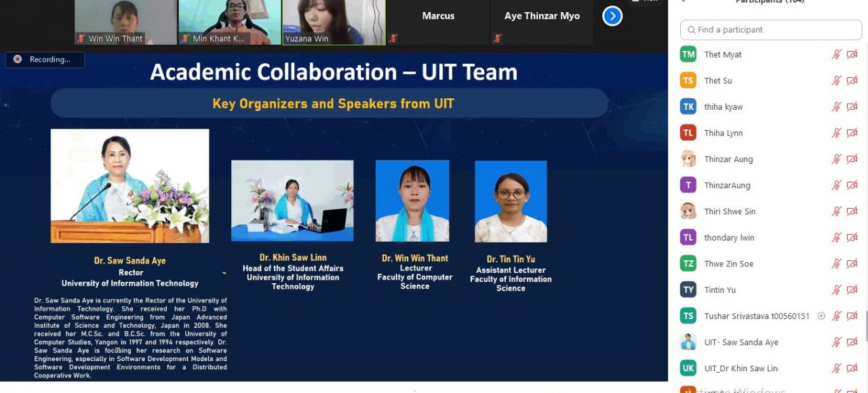Click the muted mic icon for thiha kyaw
This screenshot has height=393, width=868.
coord(837,107)
